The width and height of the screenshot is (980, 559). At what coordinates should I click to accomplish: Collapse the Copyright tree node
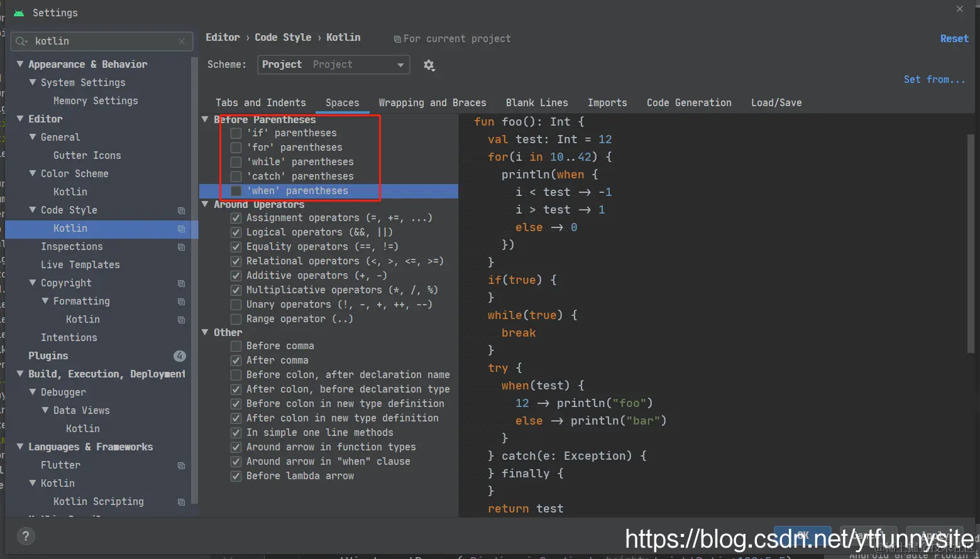click(x=33, y=283)
